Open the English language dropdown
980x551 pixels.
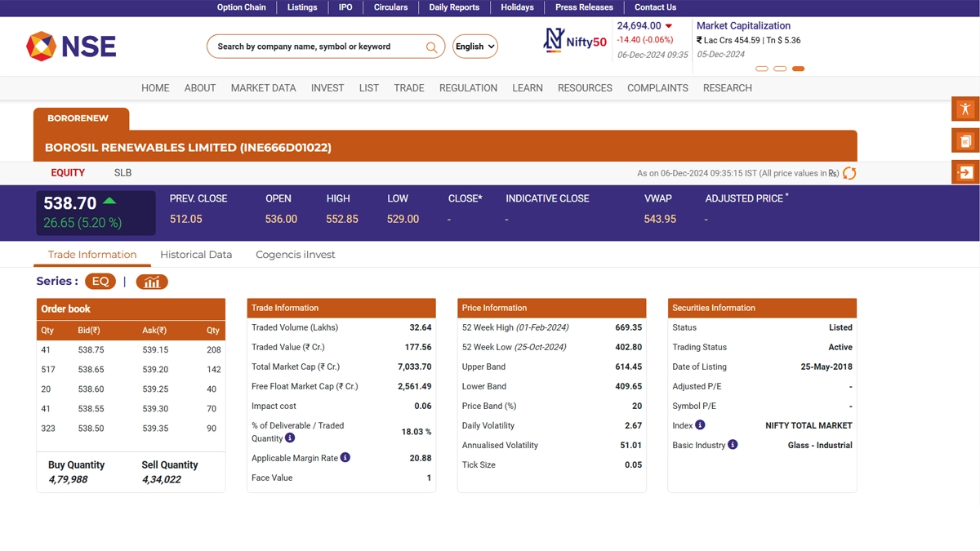tap(475, 47)
